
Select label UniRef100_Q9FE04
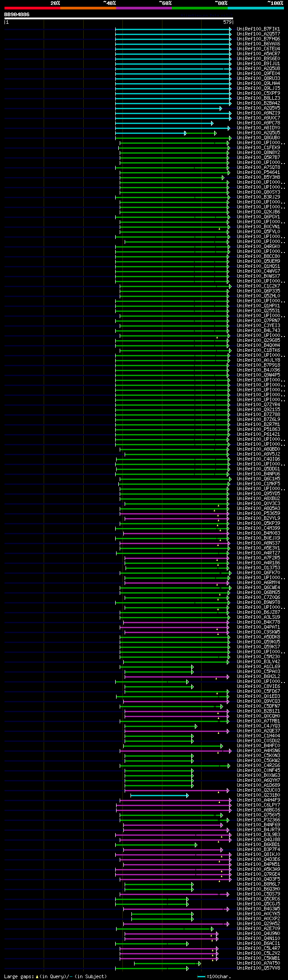coord(258,73)
